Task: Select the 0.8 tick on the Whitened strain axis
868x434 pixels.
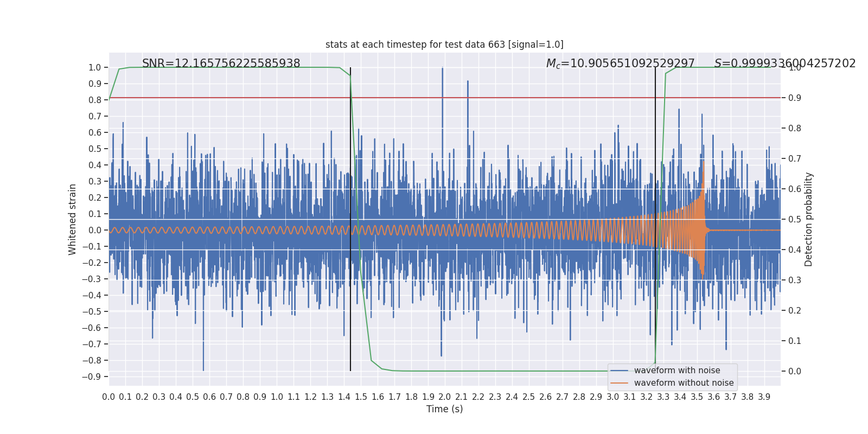Action: pyautogui.click(x=95, y=100)
